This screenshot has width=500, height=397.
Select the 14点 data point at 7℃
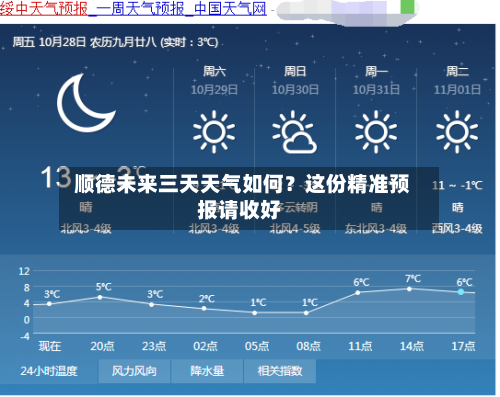click(409, 289)
